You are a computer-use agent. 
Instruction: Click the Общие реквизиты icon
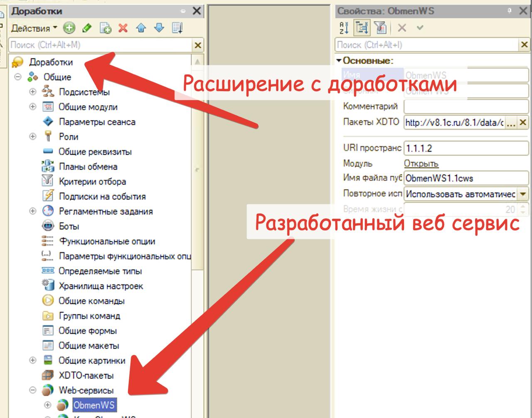tap(48, 151)
